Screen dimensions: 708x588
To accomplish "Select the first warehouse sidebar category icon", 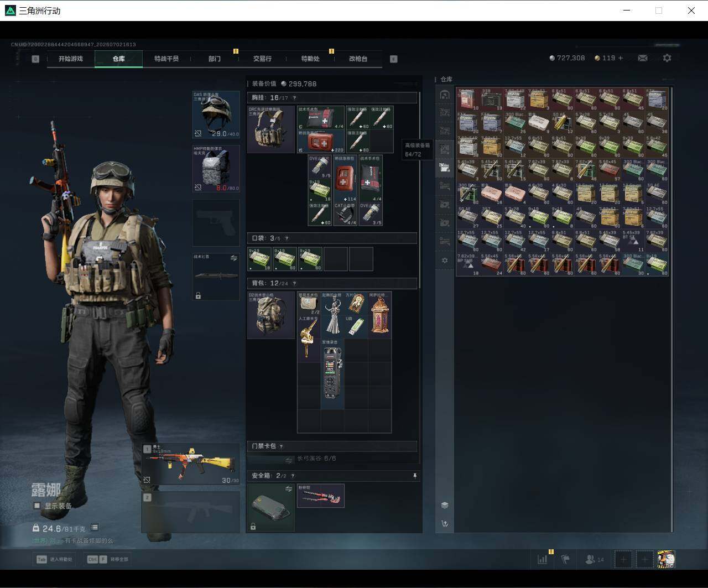I will 445,95.
